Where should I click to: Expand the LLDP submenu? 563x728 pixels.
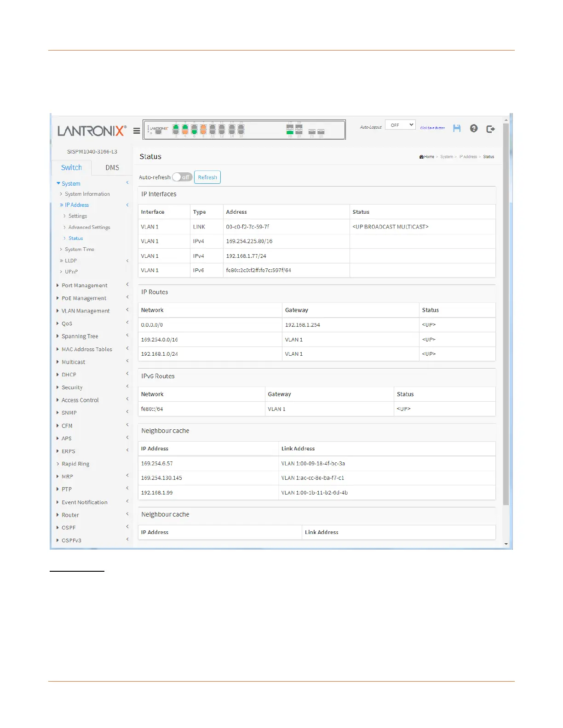(71, 261)
